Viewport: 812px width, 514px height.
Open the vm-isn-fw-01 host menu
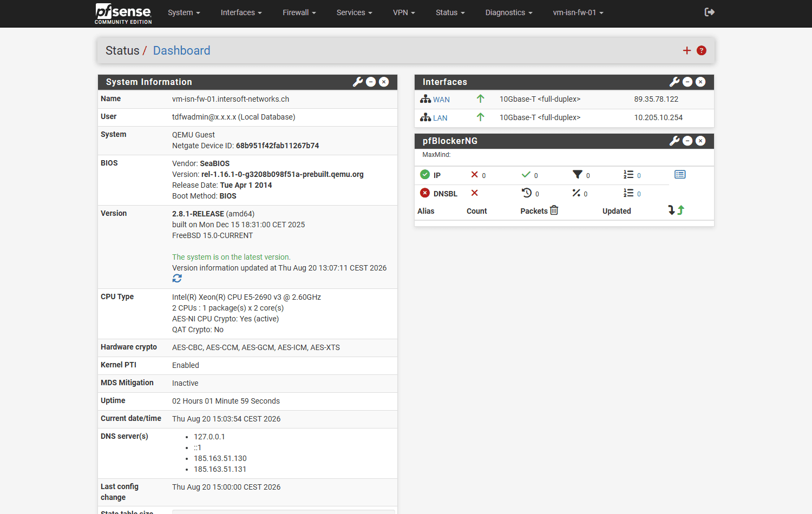pyautogui.click(x=578, y=12)
